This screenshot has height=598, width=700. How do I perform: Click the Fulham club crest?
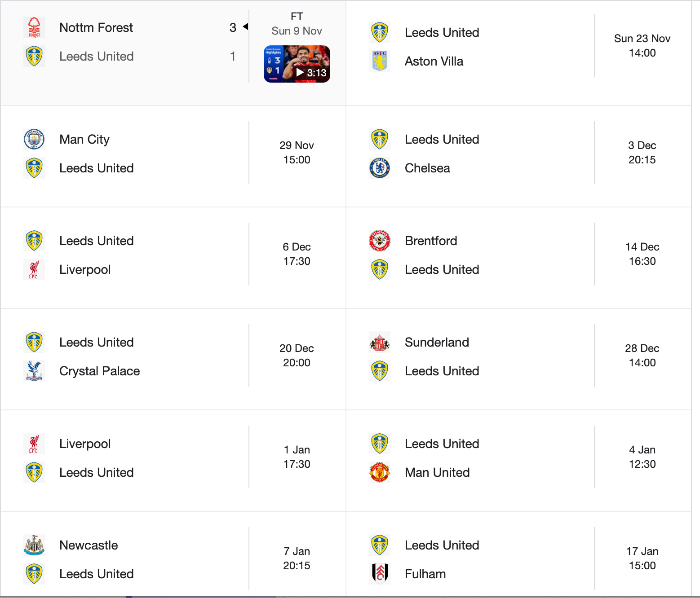380,574
